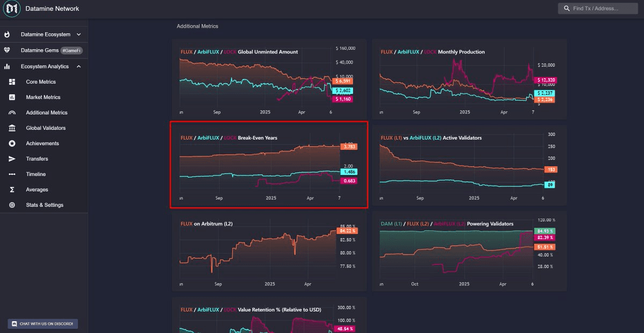Click the 84.22 % Arbitrum label
The image size is (644, 333).
[x=346, y=231]
